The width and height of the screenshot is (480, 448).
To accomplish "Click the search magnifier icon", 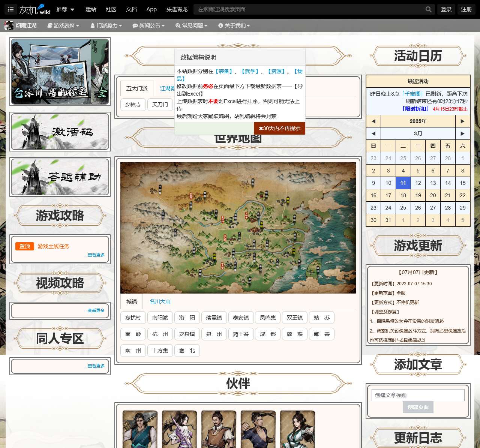I will [x=428, y=9].
